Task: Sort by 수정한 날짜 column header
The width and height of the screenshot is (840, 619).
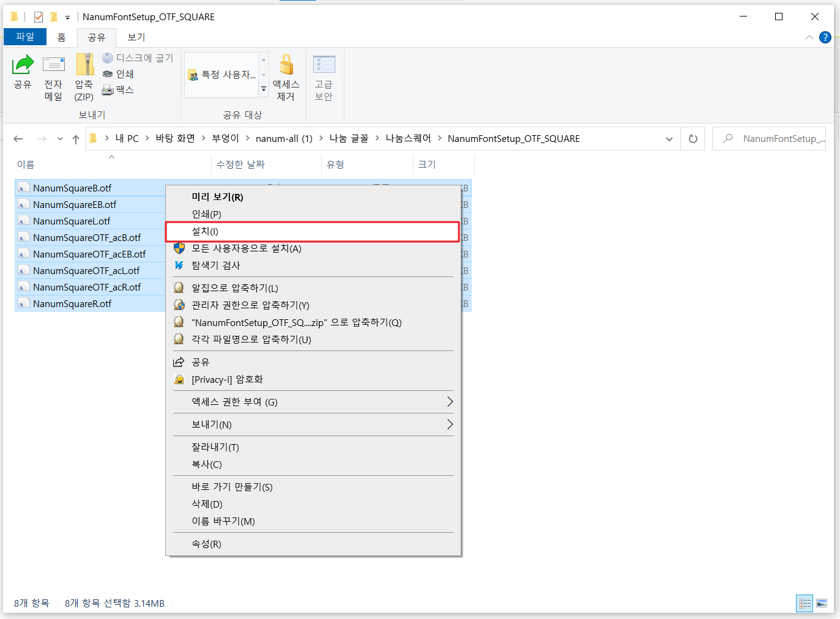Action: click(266, 165)
